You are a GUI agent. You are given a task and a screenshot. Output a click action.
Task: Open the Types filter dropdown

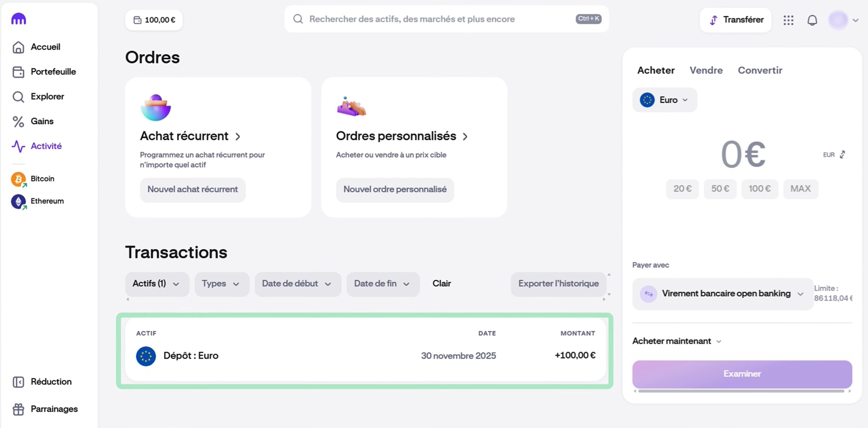tap(222, 284)
